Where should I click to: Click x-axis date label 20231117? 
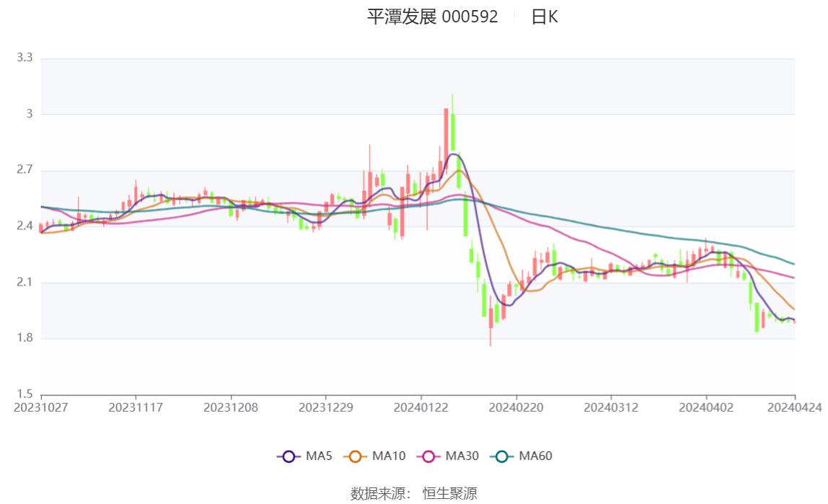click(136, 407)
